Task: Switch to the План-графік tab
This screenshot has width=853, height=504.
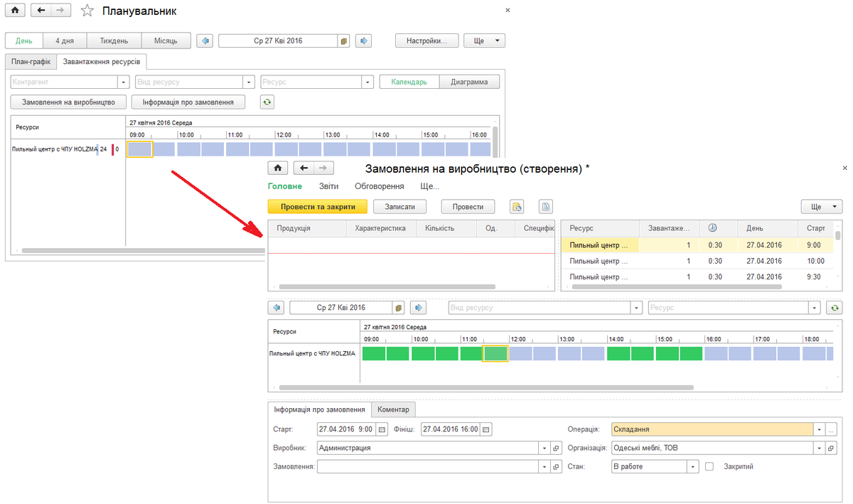Action: tap(31, 62)
